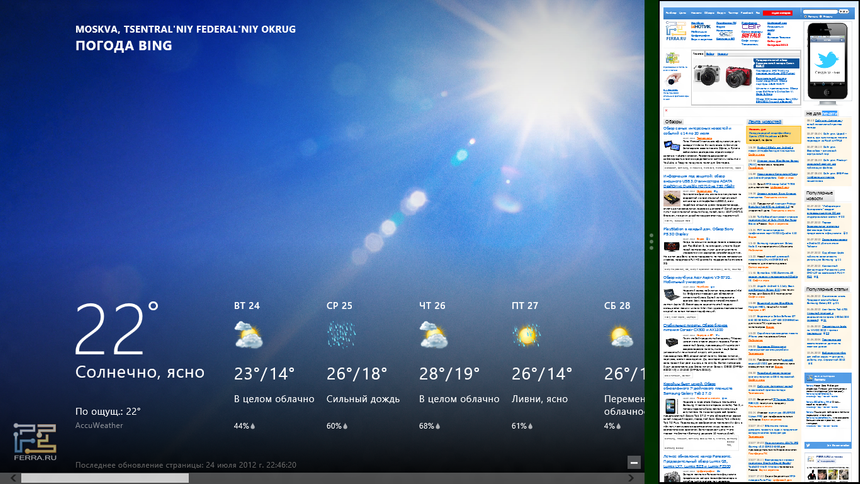Screen dimensions: 860x484
Task: Click the left arrow of the Weather scrollbar
Action: 14,479
